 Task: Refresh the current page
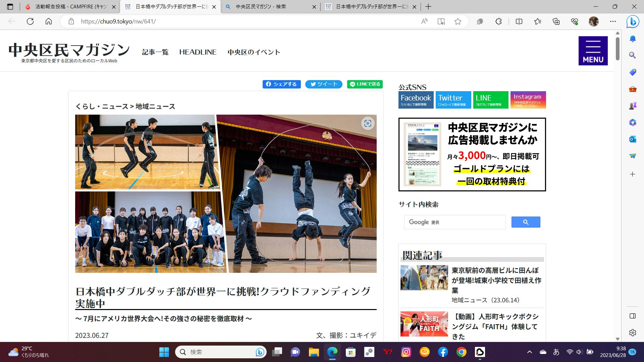[x=30, y=21]
